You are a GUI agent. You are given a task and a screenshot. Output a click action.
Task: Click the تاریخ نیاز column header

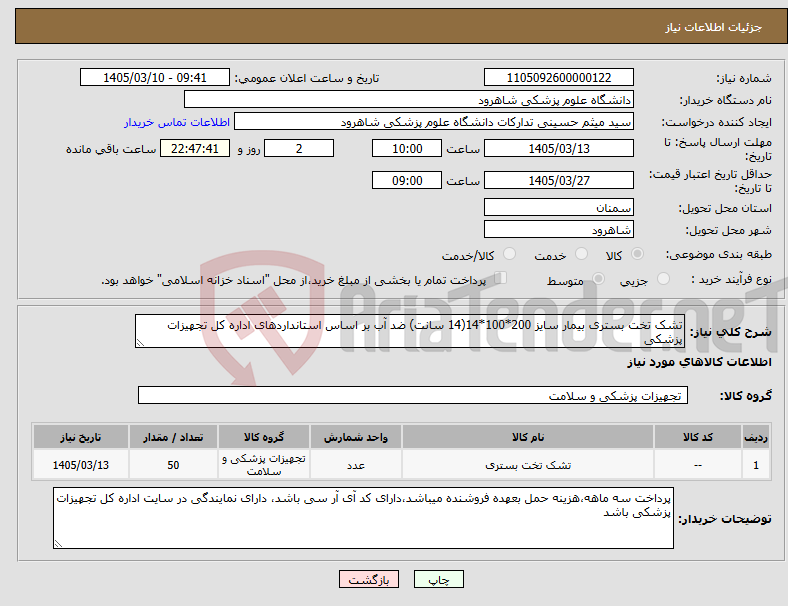click(81, 437)
